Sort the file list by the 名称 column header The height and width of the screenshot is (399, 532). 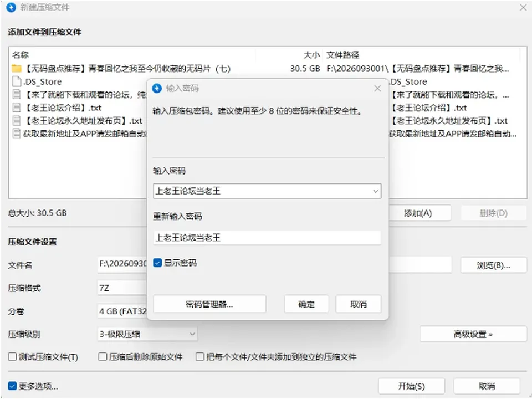point(21,55)
